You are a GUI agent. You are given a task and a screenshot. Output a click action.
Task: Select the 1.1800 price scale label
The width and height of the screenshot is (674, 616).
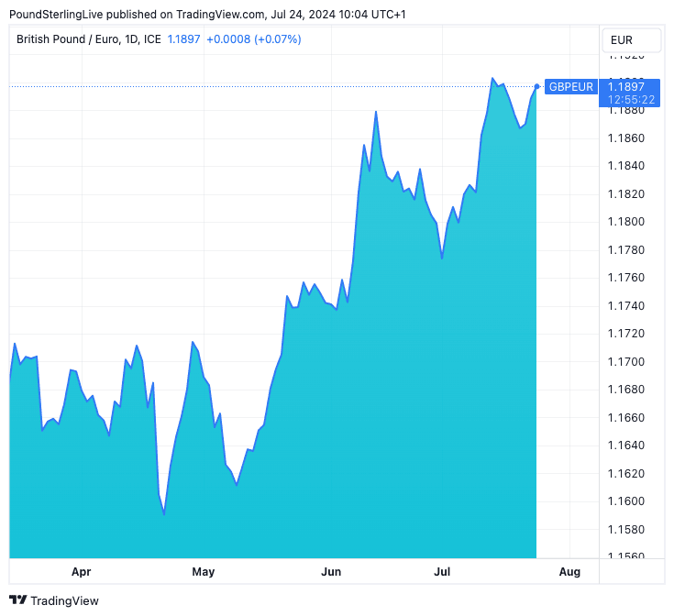click(x=626, y=222)
